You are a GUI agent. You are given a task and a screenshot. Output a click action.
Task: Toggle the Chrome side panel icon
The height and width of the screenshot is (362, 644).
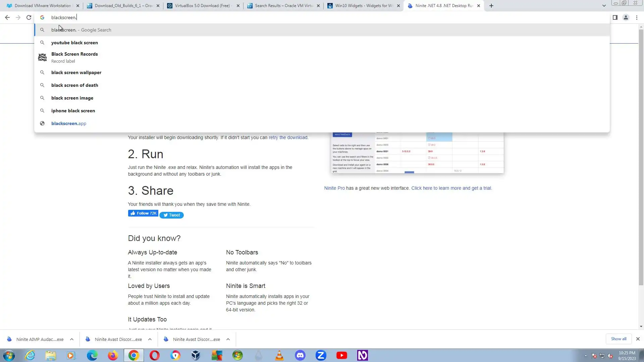pos(615,17)
